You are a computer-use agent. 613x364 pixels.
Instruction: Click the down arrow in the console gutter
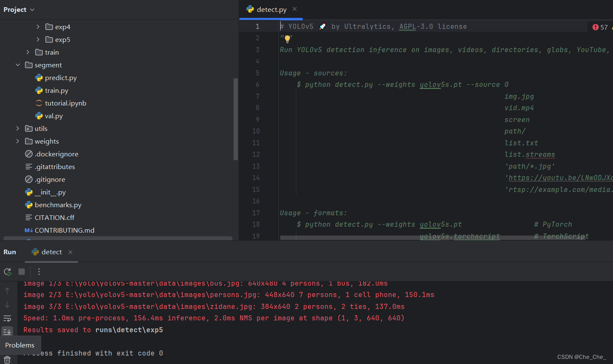[x=7, y=305]
